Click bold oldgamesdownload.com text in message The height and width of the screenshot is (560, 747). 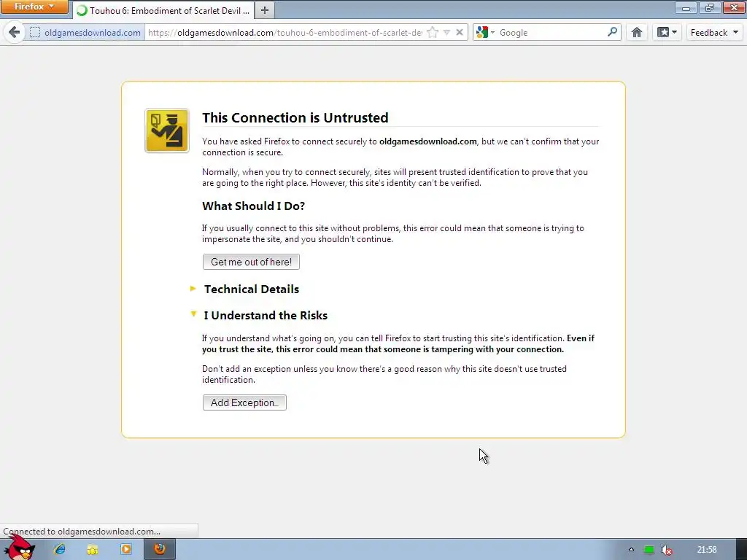(427, 141)
